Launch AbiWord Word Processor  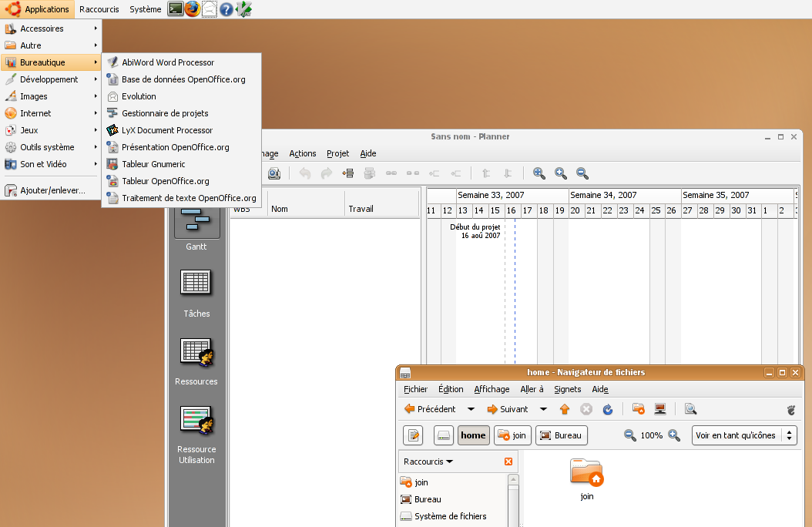tap(181, 62)
